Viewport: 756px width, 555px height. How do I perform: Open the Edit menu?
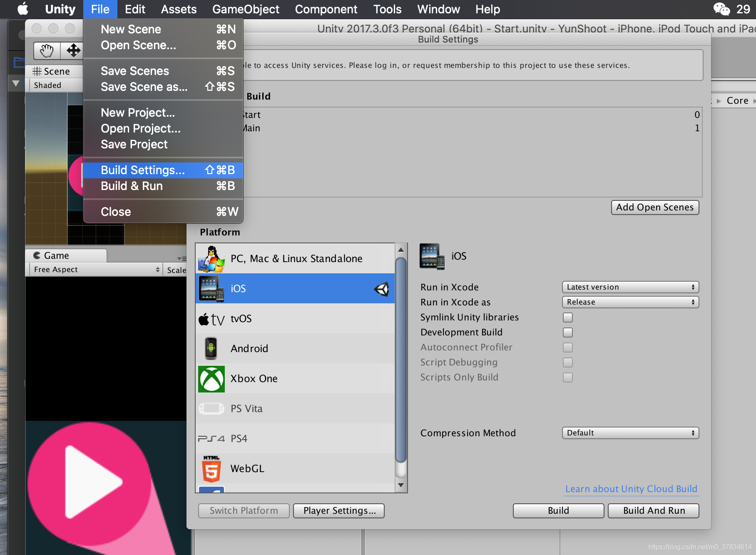coord(135,9)
